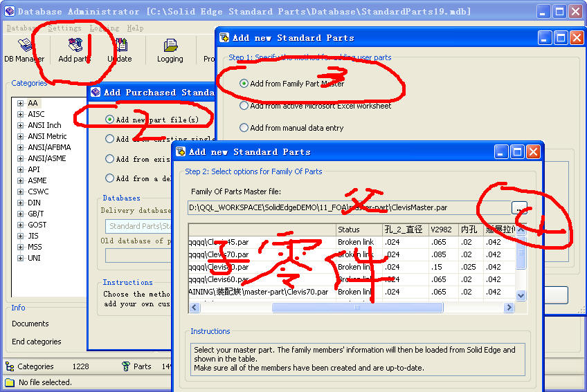Click the Add Purchased Standard window title icon
Image resolution: width=587 pixels, height=392 pixels.
pos(96,92)
